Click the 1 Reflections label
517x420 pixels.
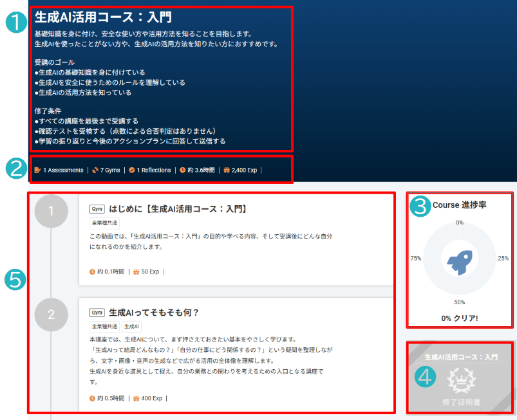pos(154,170)
